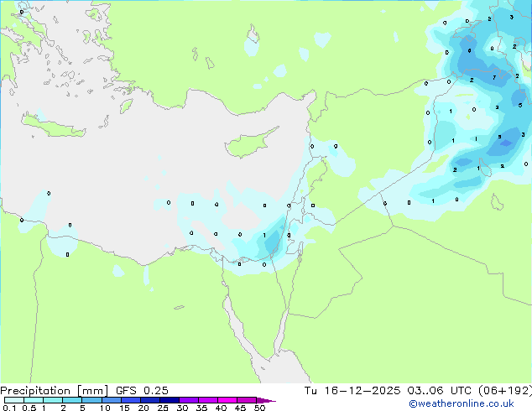532x411 pixels.
Task: Click the 'Precipitation [mm]' title text
Action: click(x=54, y=391)
